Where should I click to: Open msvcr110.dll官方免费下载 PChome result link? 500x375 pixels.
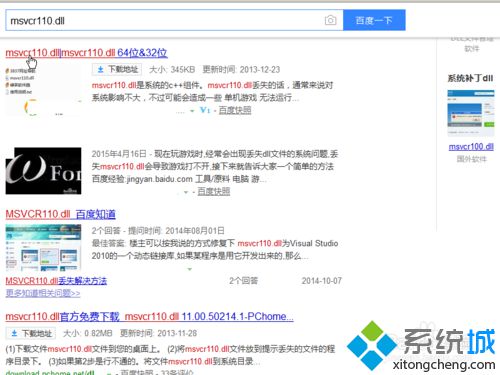[x=149, y=316]
